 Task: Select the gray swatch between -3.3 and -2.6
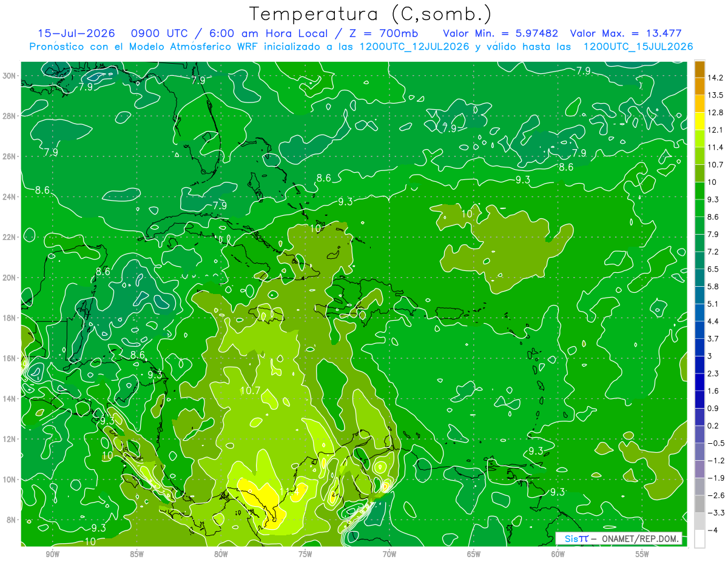pyautogui.click(x=699, y=504)
